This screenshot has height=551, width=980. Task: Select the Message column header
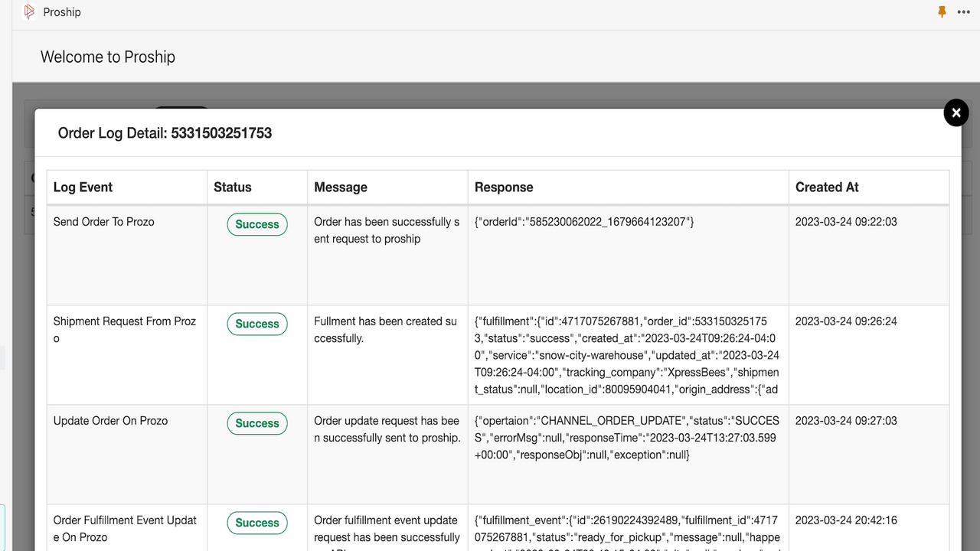point(341,187)
